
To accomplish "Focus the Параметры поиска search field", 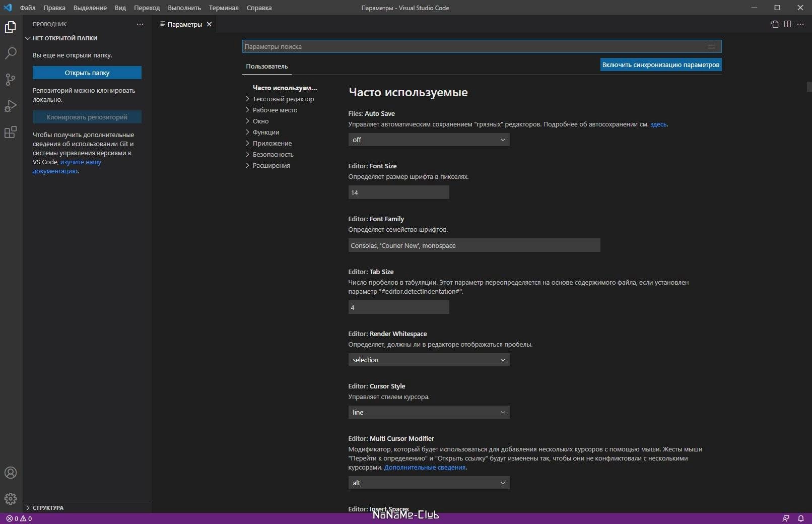I will pos(482,46).
